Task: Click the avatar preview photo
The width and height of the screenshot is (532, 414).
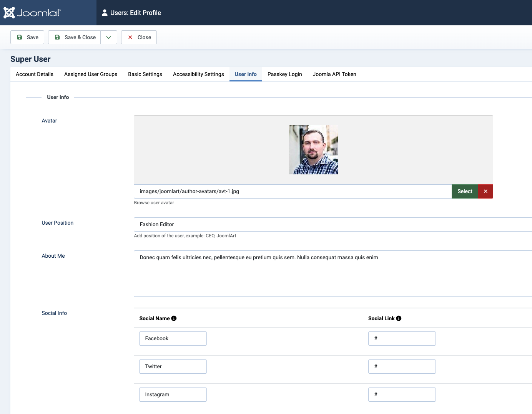Action: (313, 150)
